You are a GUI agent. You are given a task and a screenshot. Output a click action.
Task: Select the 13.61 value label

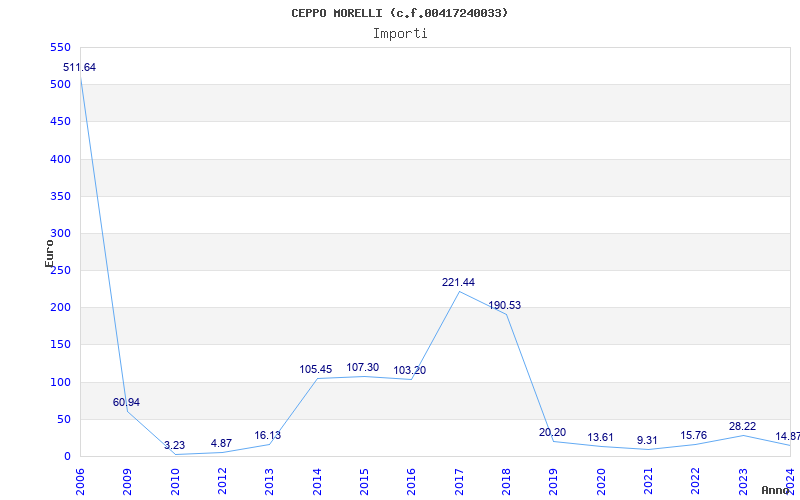pyautogui.click(x=600, y=437)
